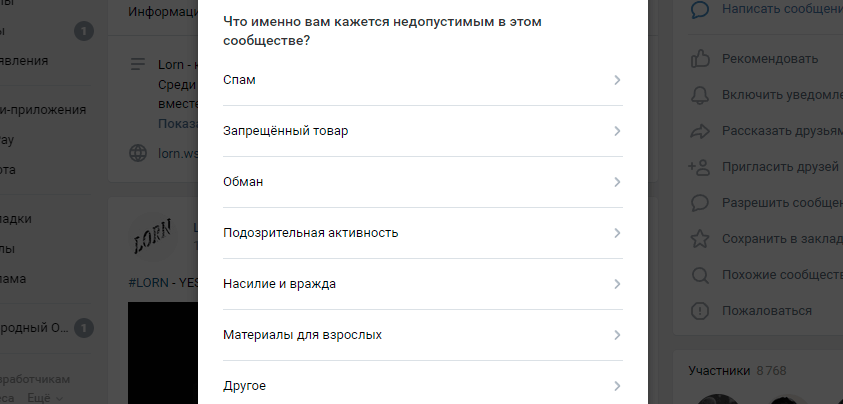Expand the Обман chevron arrow
This screenshot has height=404, width=843.
click(617, 182)
